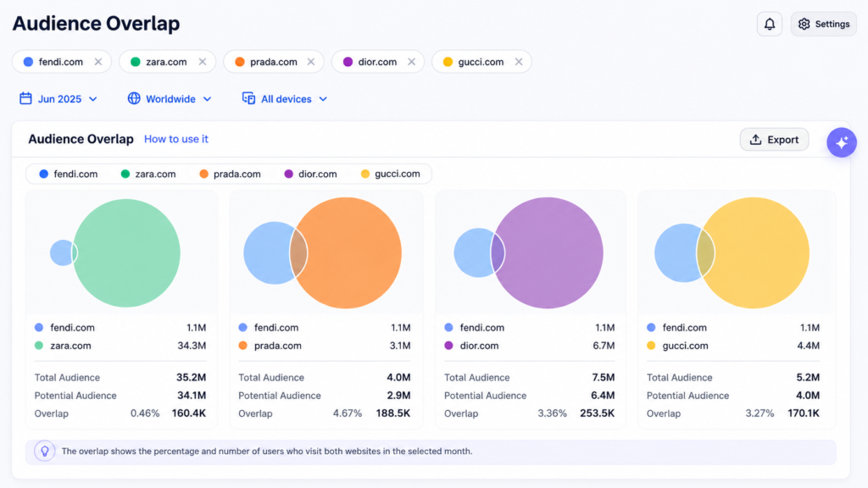868x488 pixels.
Task: Open Settings
Action: 824,25
